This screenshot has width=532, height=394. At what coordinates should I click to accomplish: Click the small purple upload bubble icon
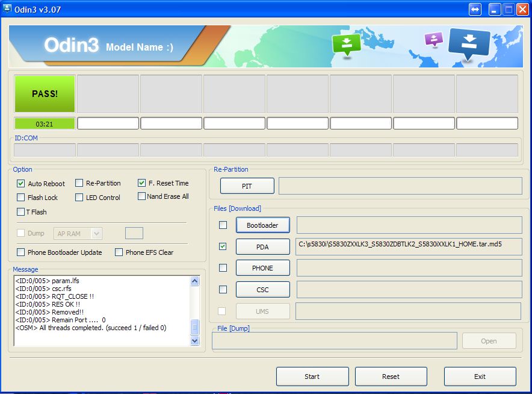[x=434, y=39]
